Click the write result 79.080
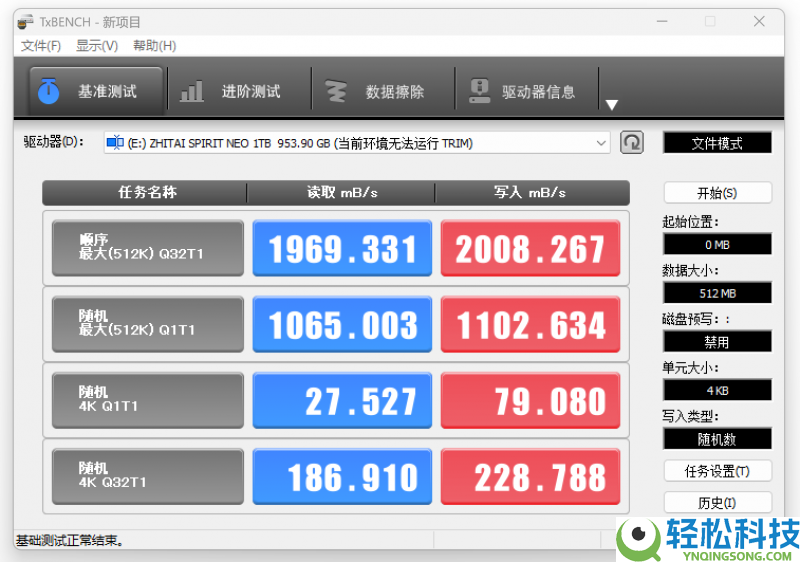The image size is (800, 562). click(x=530, y=400)
